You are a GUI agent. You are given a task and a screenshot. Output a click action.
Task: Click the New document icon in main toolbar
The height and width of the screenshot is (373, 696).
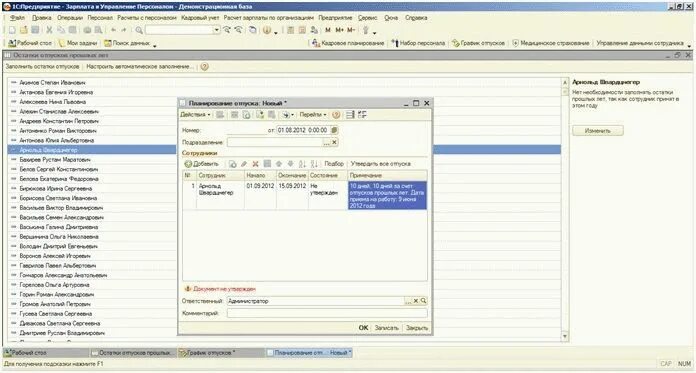[12, 30]
